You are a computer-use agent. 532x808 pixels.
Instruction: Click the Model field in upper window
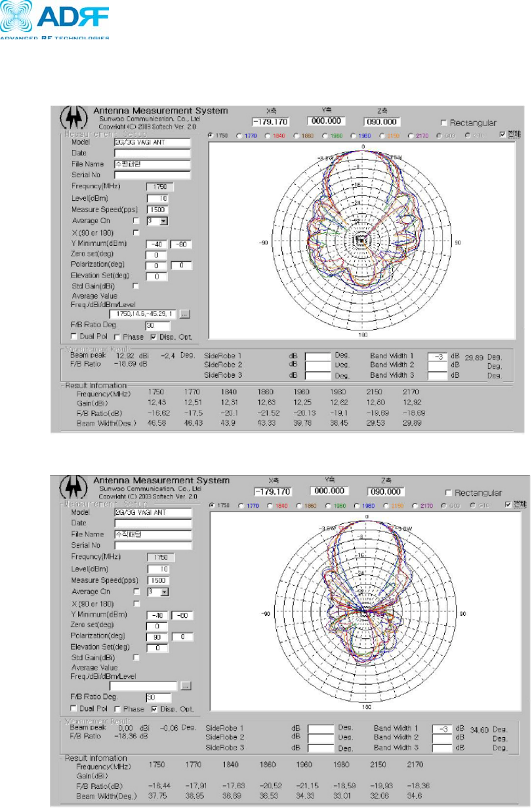pos(152,141)
